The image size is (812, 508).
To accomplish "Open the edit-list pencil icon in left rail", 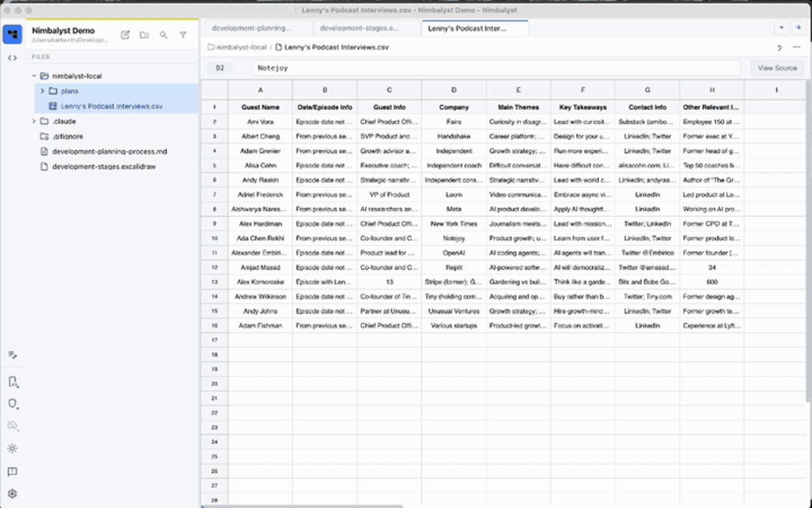I will [x=13, y=355].
